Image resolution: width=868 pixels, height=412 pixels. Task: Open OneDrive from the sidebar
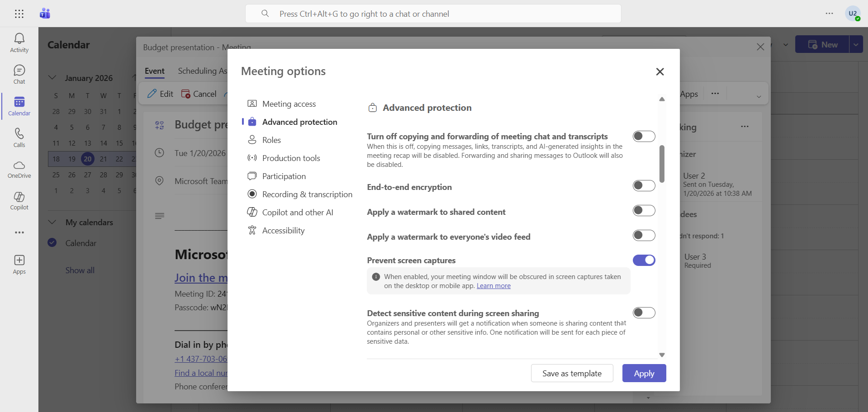pos(19,169)
